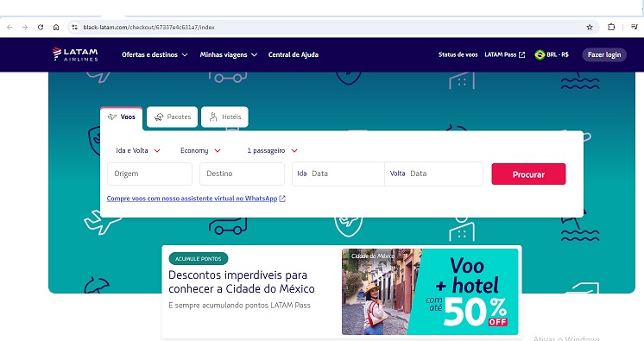Open the Ida e Volta trip type dropdown
The height and width of the screenshot is (341, 644).
(x=138, y=150)
